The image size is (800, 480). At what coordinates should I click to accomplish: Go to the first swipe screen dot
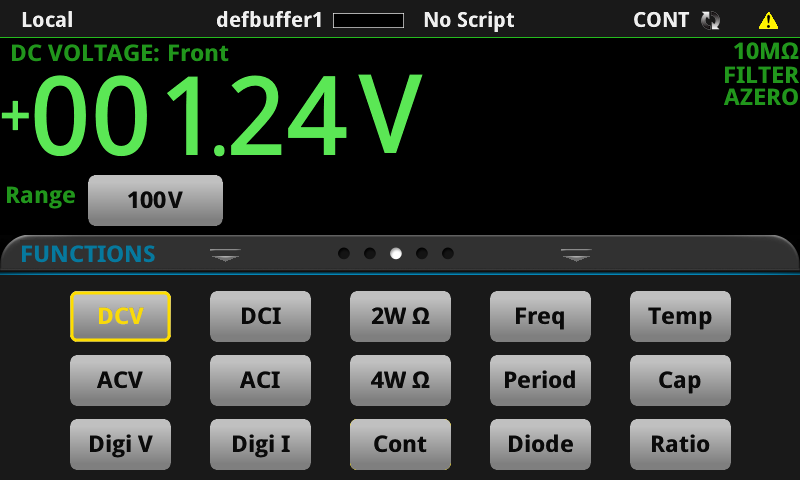point(344,254)
